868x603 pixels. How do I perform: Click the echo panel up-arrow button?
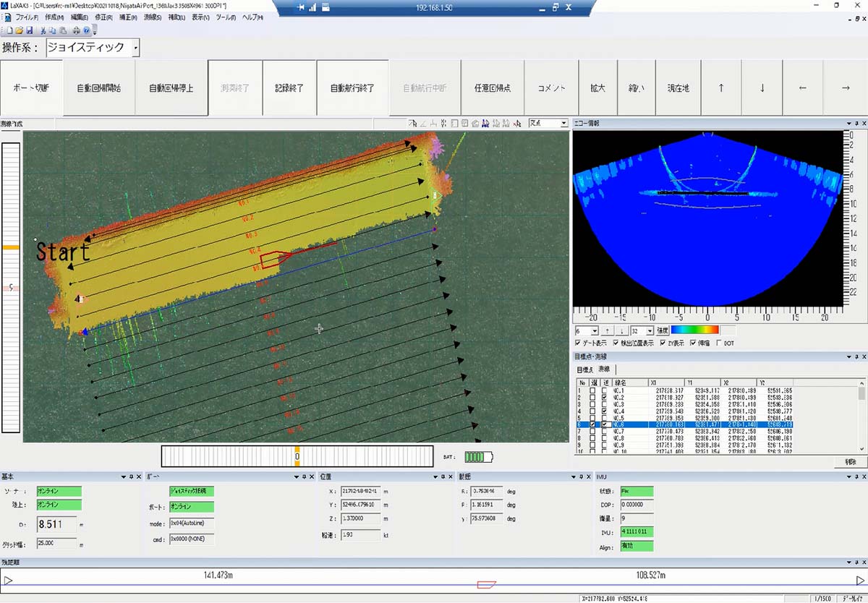click(x=606, y=330)
